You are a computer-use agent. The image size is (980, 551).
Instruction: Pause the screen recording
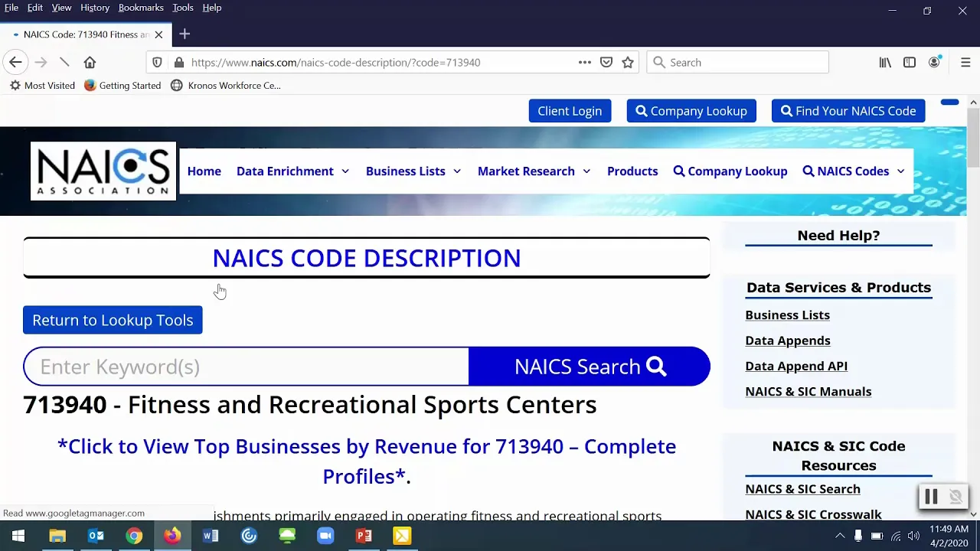coord(931,497)
